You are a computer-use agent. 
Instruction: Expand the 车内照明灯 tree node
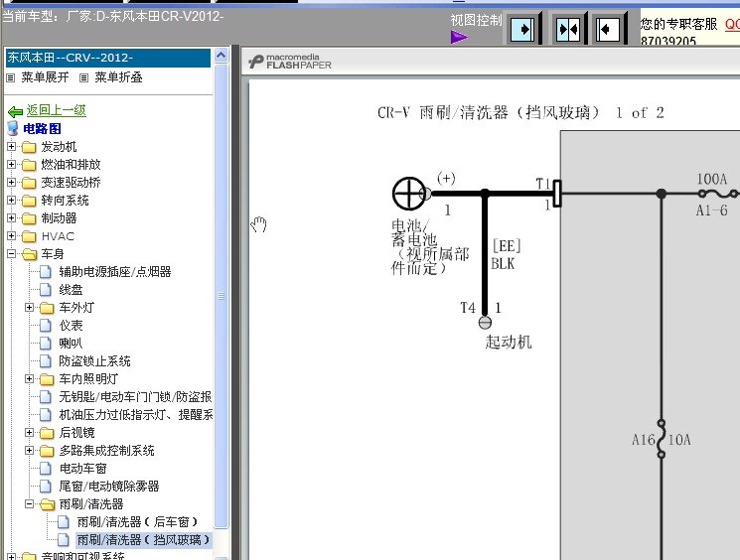29,379
